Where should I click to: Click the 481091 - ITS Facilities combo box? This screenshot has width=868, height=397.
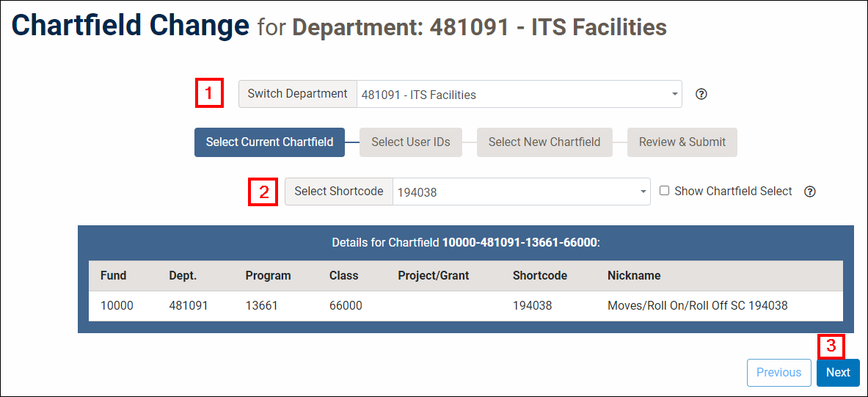point(514,95)
